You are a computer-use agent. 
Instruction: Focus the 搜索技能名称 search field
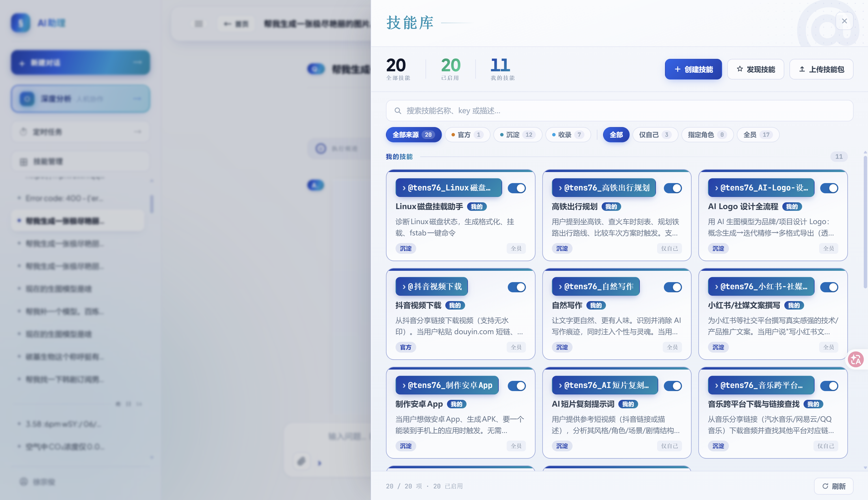[x=619, y=111]
